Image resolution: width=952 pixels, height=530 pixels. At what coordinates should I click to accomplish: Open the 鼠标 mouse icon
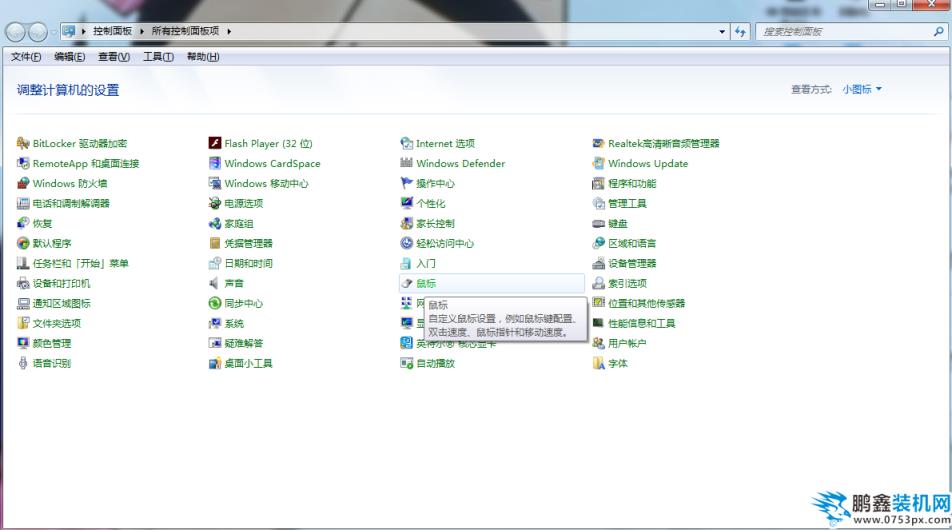pos(407,284)
